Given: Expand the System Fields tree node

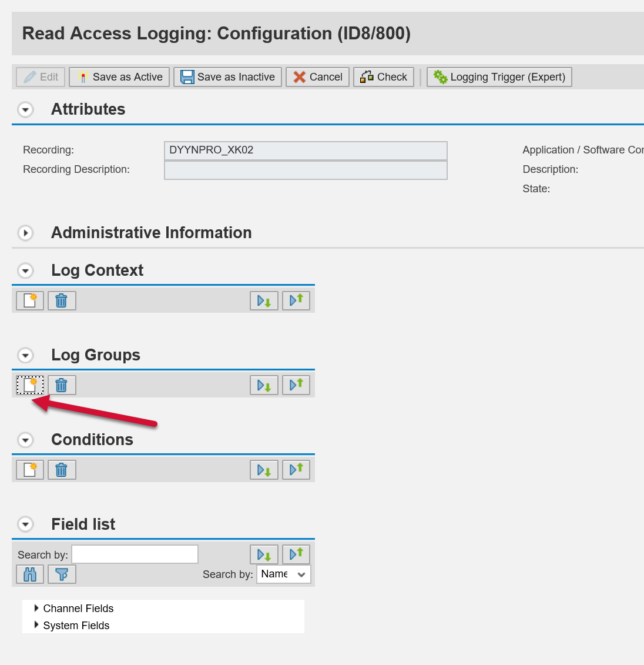Looking at the screenshot, I should coord(36,625).
